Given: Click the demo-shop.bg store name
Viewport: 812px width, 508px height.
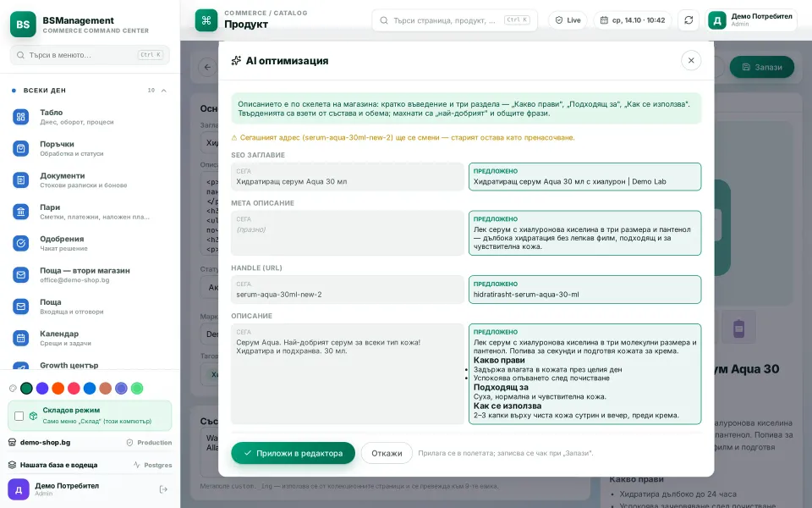Looking at the screenshot, I should [45, 442].
